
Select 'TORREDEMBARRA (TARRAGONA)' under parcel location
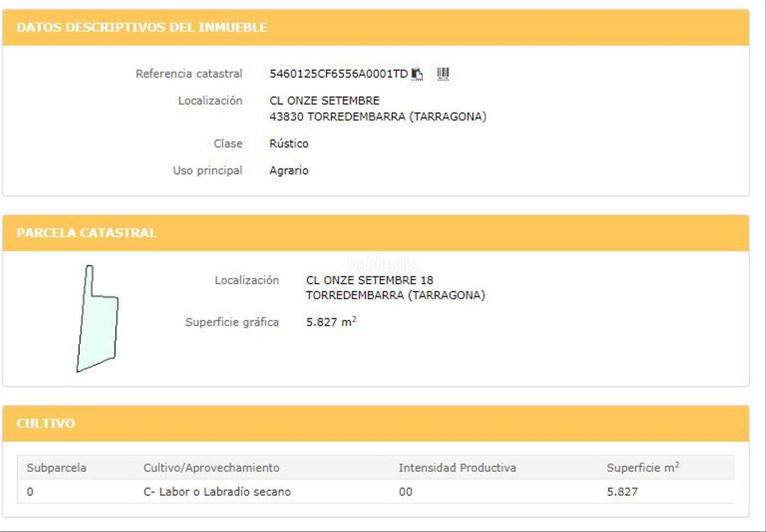tap(395, 296)
